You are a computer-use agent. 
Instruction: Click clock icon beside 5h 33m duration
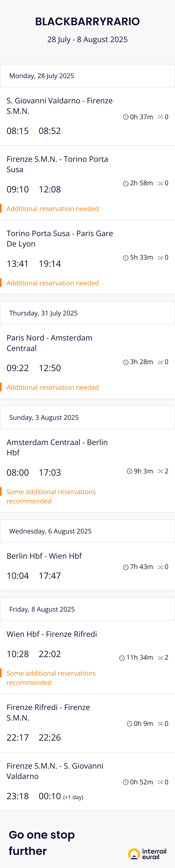tap(125, 257)
